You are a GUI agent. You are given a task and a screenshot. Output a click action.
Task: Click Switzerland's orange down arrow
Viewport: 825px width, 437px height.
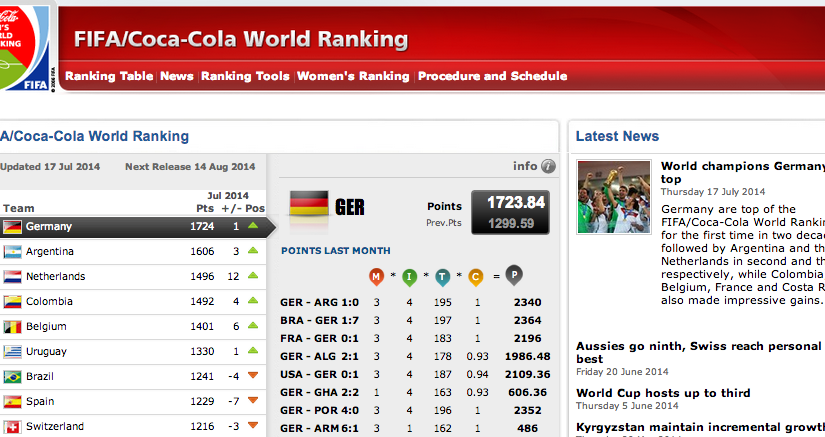(253, 425)
